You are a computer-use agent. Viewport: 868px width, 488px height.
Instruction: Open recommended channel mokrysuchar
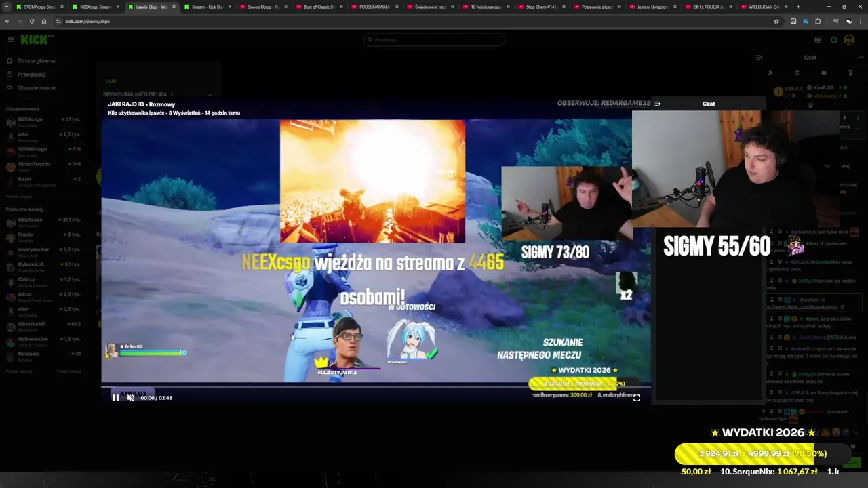click(x=43, y=252)
